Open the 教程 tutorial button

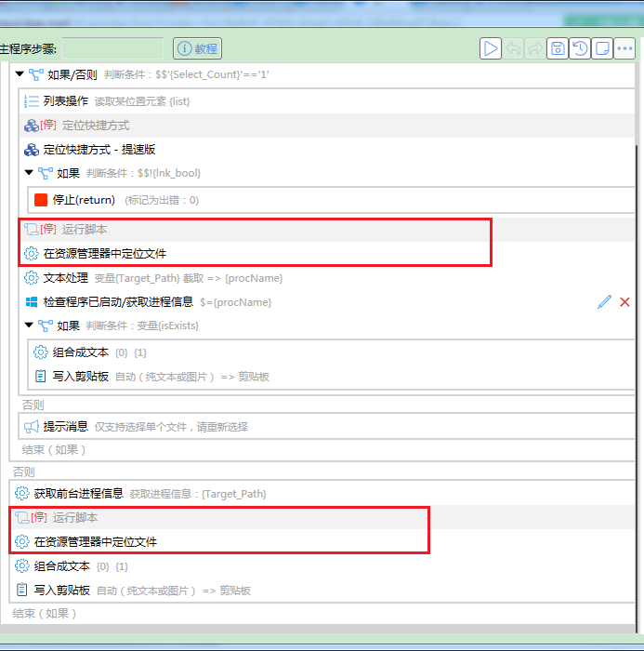198,48
